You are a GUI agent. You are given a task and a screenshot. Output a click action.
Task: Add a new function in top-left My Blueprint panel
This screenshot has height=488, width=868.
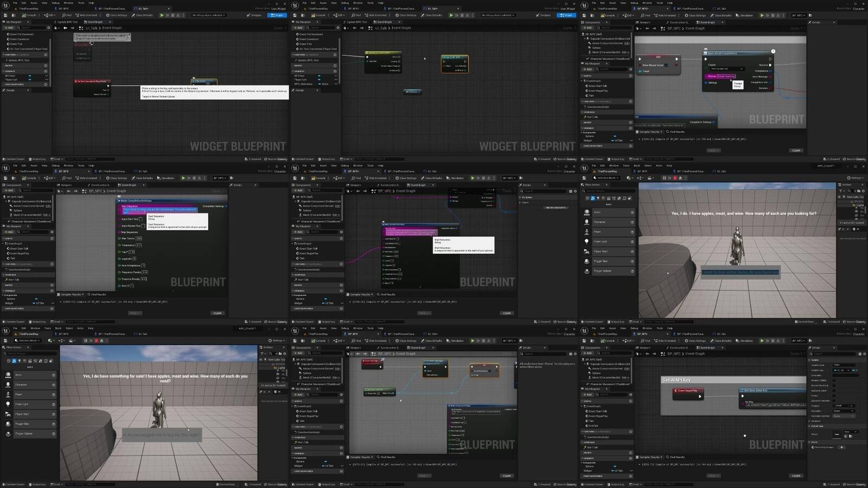(x=46, y=55)
